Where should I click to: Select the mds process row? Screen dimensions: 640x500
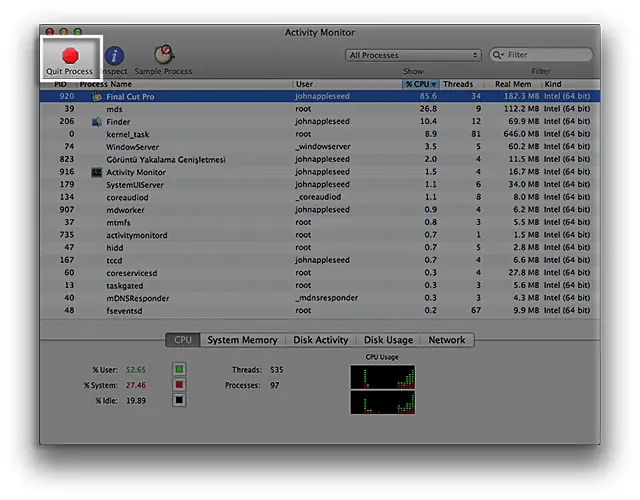click(x=320, y=109)
